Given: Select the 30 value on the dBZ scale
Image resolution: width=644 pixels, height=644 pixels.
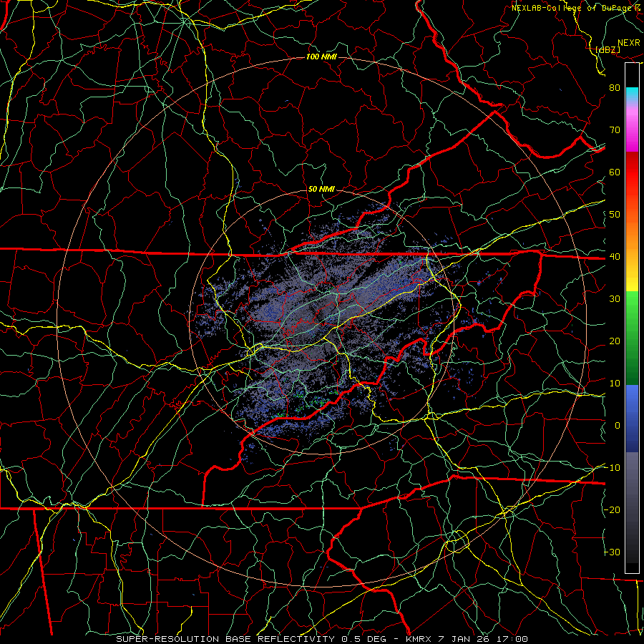Looking at the screenshot, I should [x=615, y=299].
